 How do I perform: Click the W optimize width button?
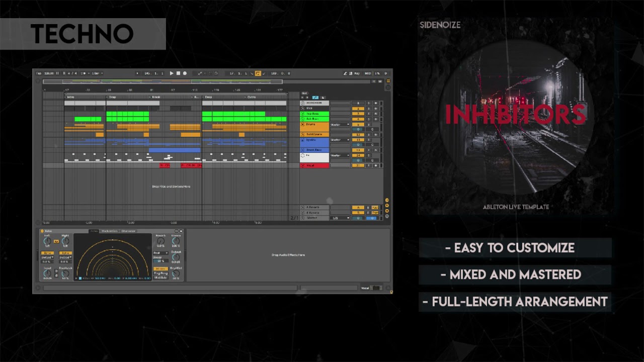click(380, 81)
